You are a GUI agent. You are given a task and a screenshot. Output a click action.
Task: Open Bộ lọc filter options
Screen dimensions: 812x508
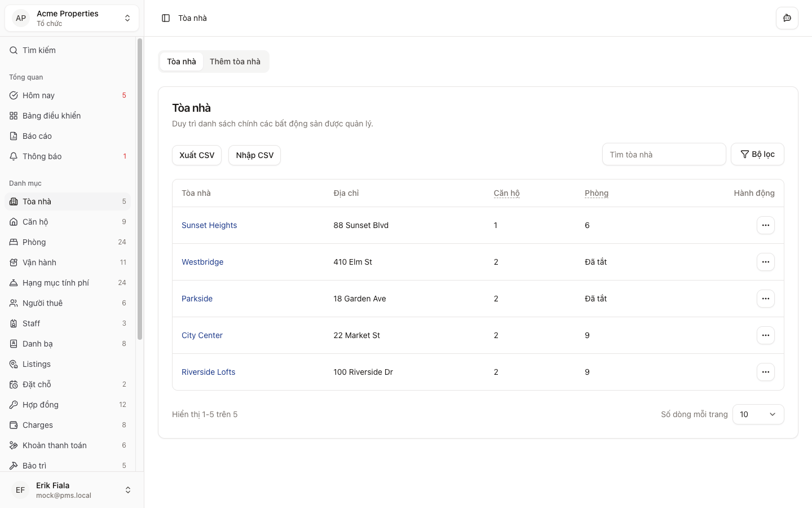pyautogui.click(x=757, y=154)
